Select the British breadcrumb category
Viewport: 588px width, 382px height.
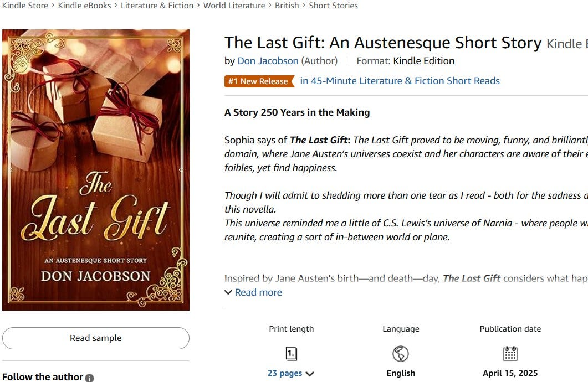click(287, 6)
